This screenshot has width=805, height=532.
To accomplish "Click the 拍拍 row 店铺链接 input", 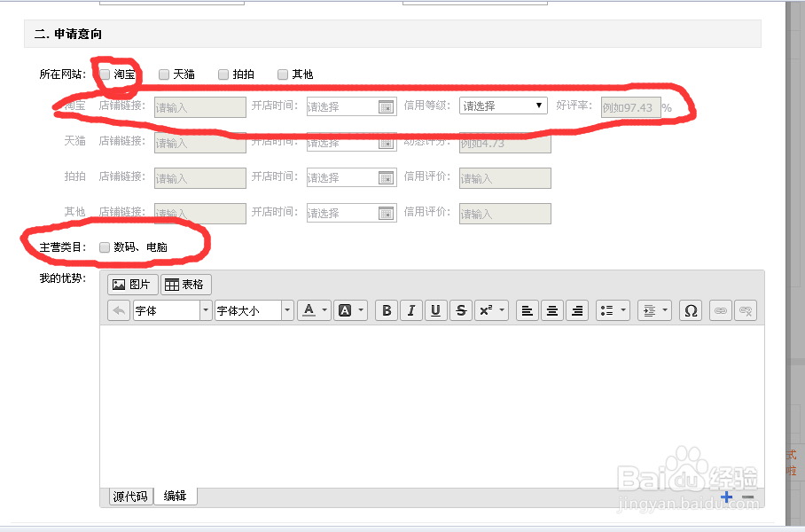I will point(200,178).
